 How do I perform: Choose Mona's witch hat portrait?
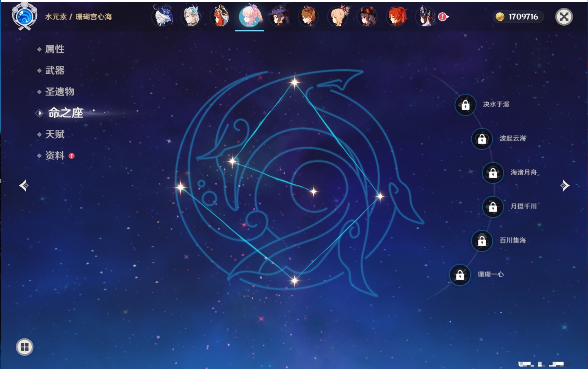(x=279, y=16)
